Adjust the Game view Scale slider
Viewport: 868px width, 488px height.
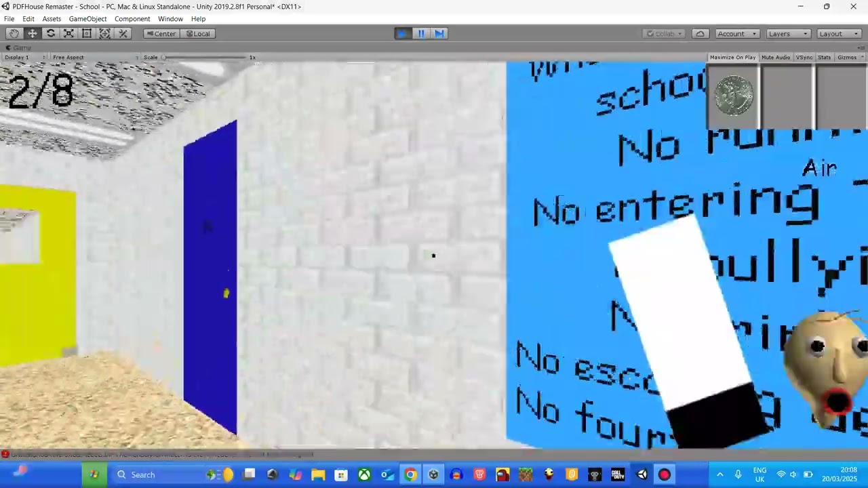coord(205,57)
